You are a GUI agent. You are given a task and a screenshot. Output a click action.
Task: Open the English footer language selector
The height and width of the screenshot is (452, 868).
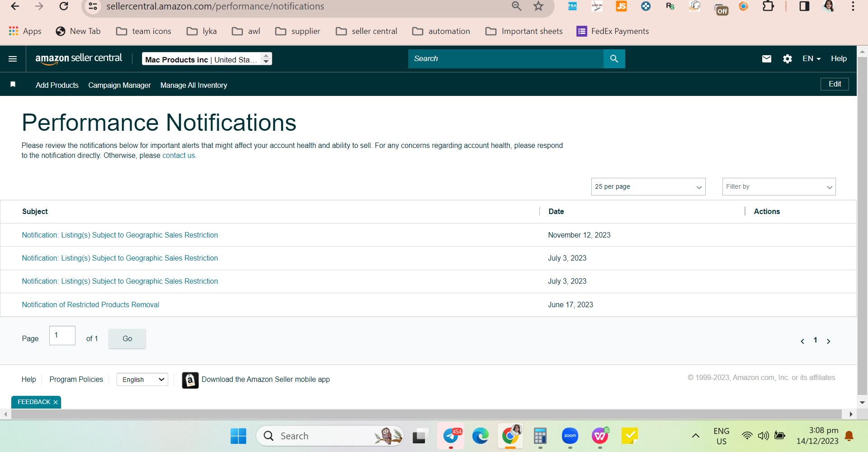[142, 380]
